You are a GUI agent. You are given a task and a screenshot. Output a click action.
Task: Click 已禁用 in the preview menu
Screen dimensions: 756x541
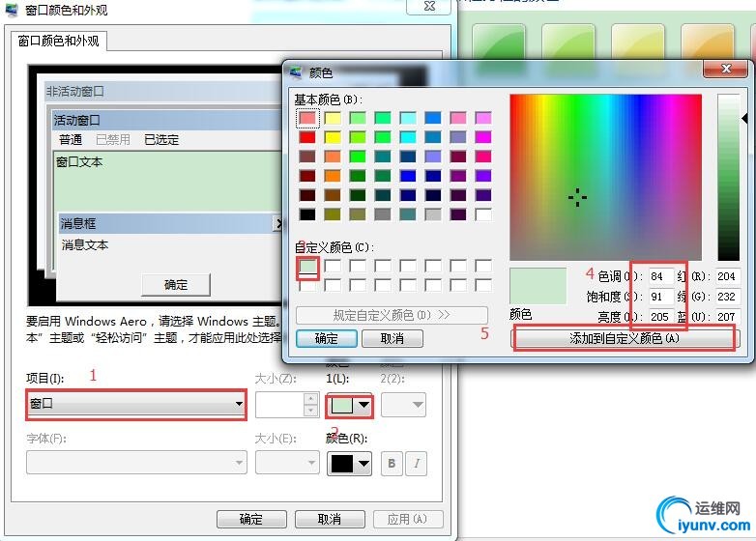(113, 140)
